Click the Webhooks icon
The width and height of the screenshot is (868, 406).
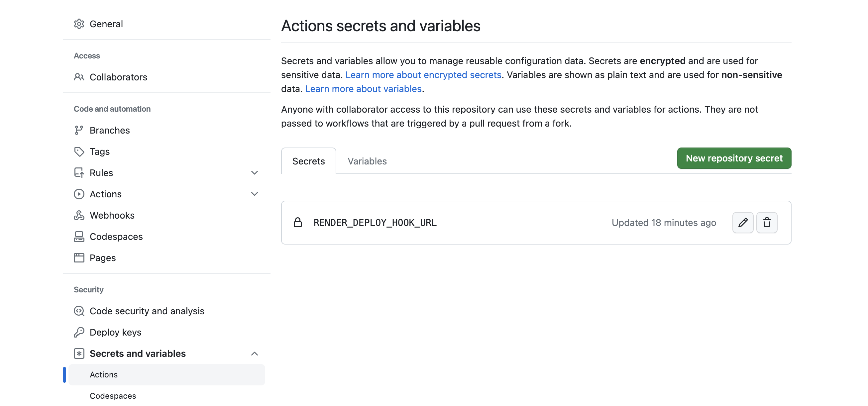point(79,215)
